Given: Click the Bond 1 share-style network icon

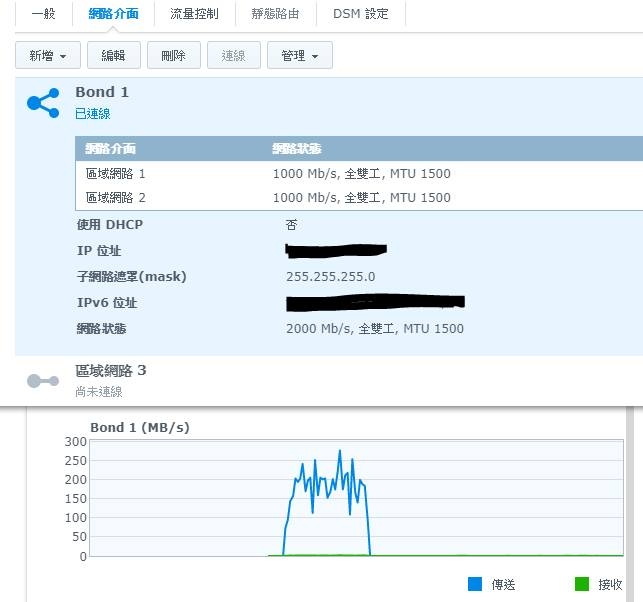Looking at the screenshot, I should click(x=43, y=103).
